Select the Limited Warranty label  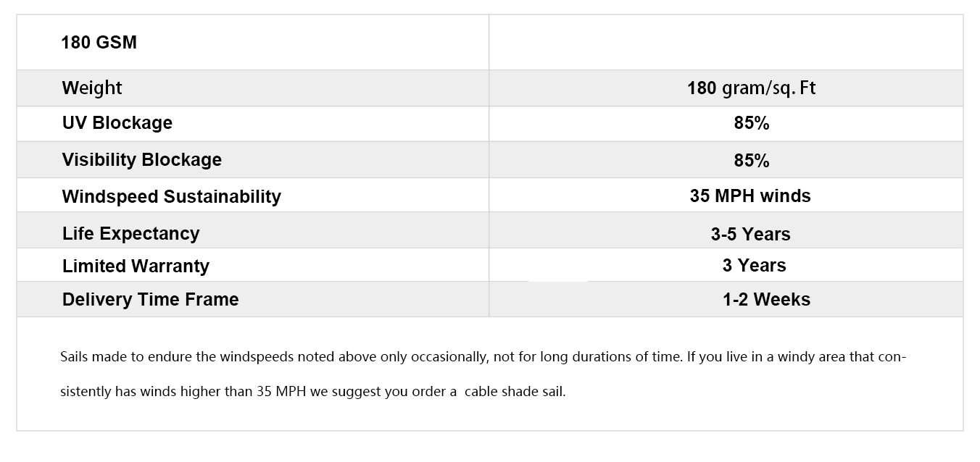point(136,266)
